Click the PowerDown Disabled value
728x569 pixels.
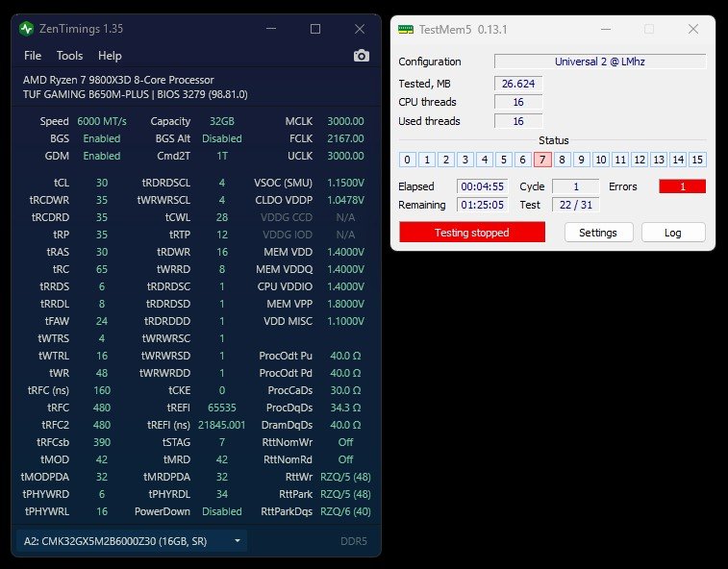click(x=222, y=511)
